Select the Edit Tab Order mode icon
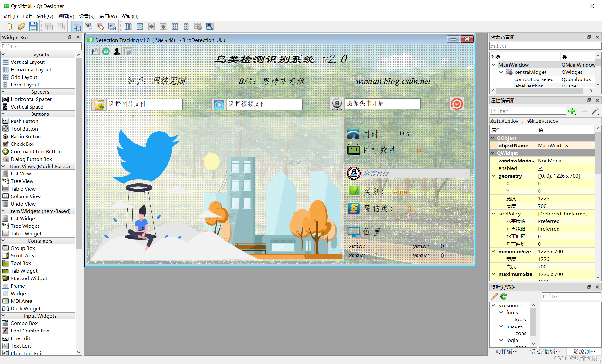Image resolution: width=602 pixels, height=364 pixels. [112, 26]
